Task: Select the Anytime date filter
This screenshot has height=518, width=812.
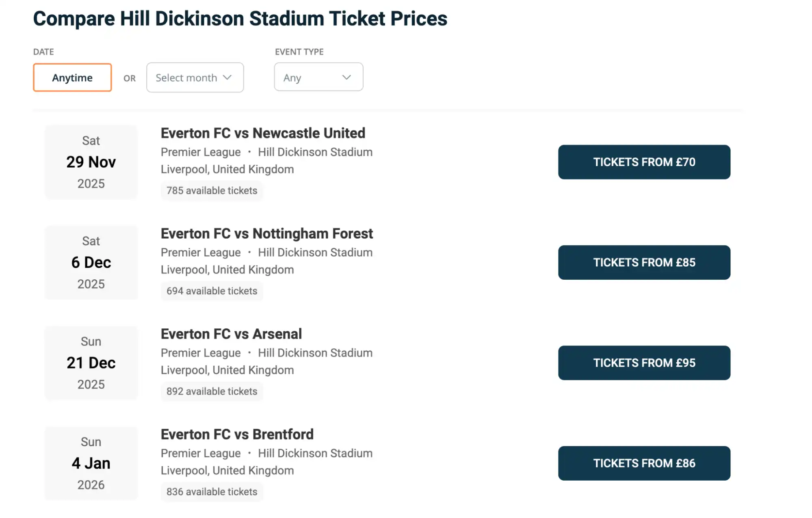Action: 72,78
